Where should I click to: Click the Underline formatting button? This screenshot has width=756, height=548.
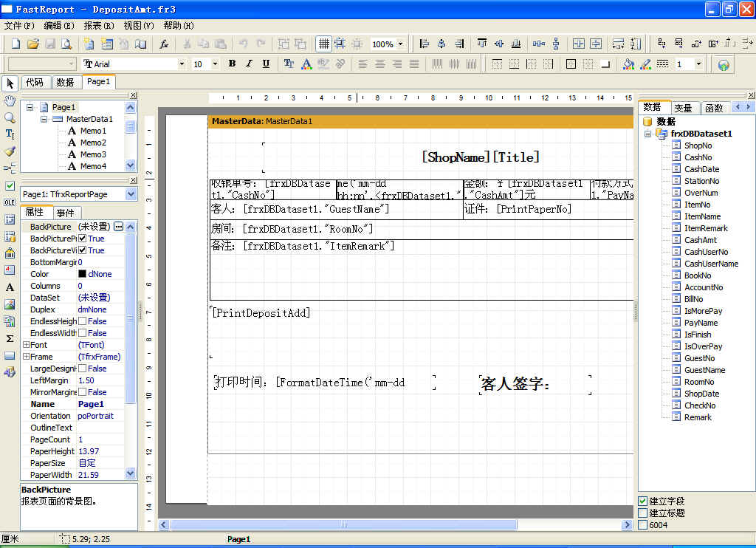(266, 64)
